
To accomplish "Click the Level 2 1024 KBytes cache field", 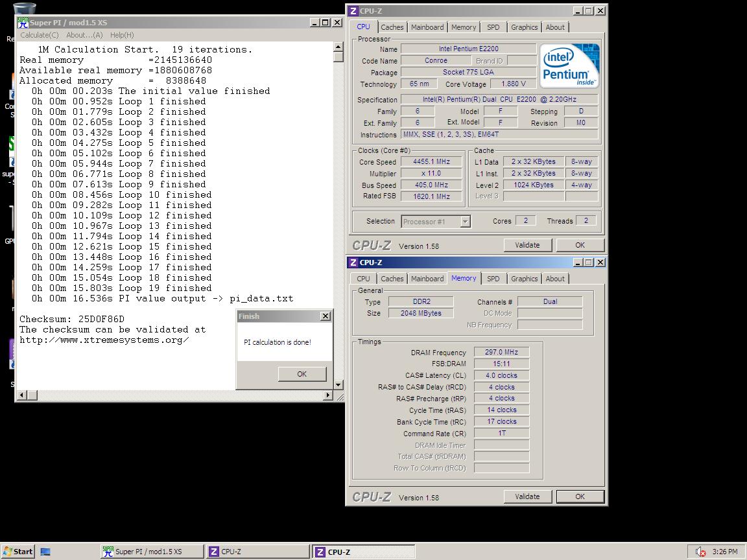I will click(x=534, y=185).
